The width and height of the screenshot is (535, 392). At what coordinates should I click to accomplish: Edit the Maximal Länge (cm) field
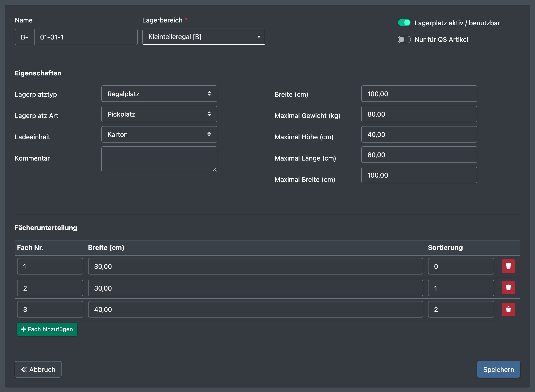(419, 155)
